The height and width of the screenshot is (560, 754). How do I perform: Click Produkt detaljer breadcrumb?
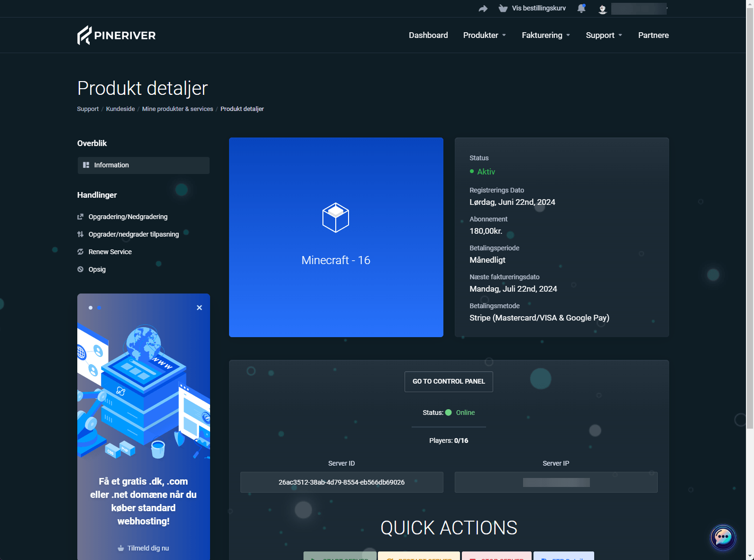242,109
